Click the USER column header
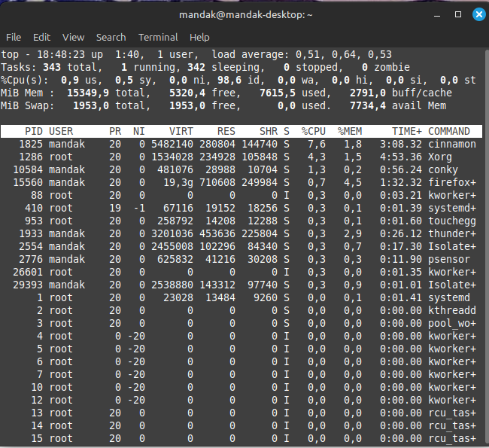This screenshot has width=489, height=448. coord(61,132)
